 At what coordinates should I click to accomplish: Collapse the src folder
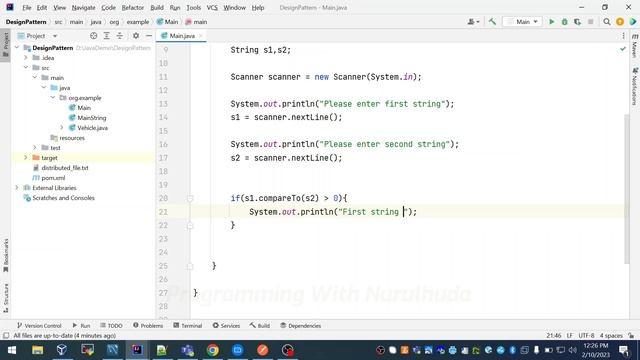click(26, 67)
